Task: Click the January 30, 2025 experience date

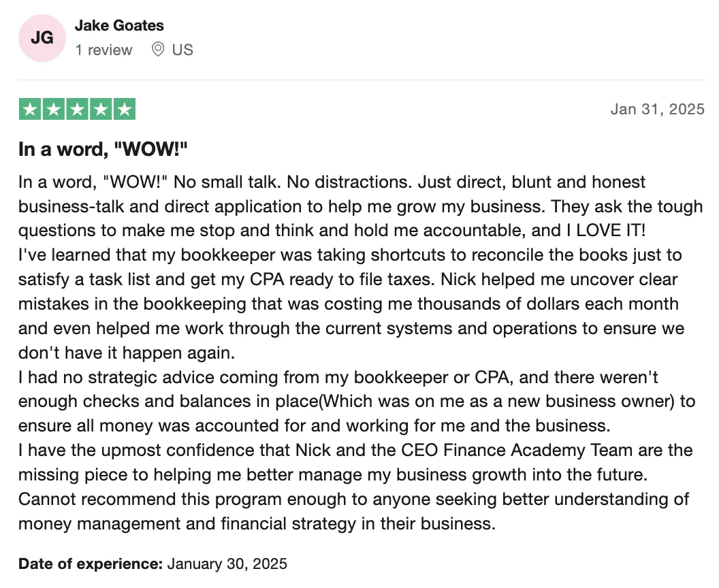Action: [x=227, y=563]
